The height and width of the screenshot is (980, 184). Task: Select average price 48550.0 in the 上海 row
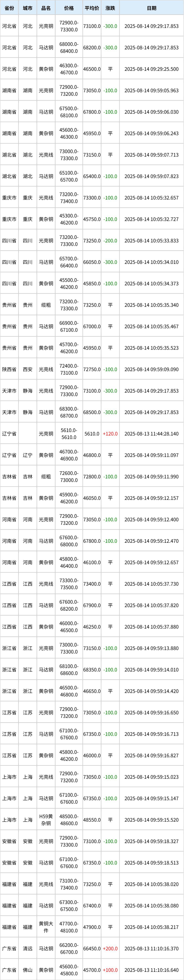coord(92,819)
